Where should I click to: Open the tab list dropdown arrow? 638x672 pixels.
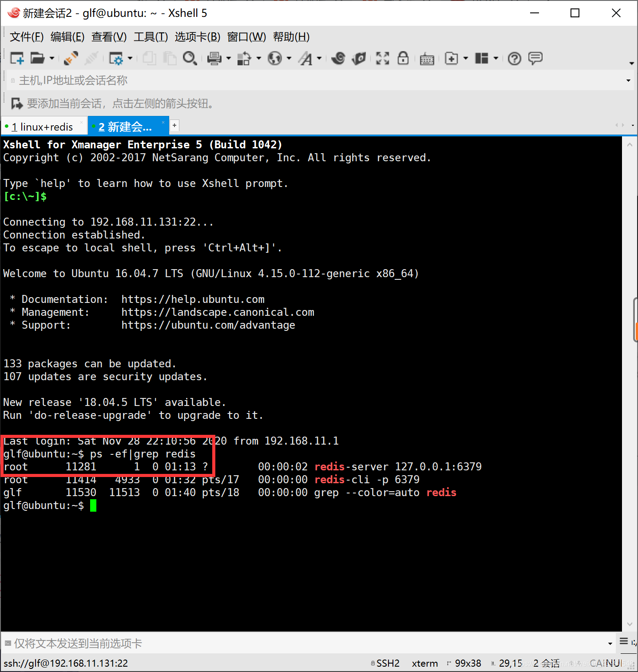tap(633, 126)
